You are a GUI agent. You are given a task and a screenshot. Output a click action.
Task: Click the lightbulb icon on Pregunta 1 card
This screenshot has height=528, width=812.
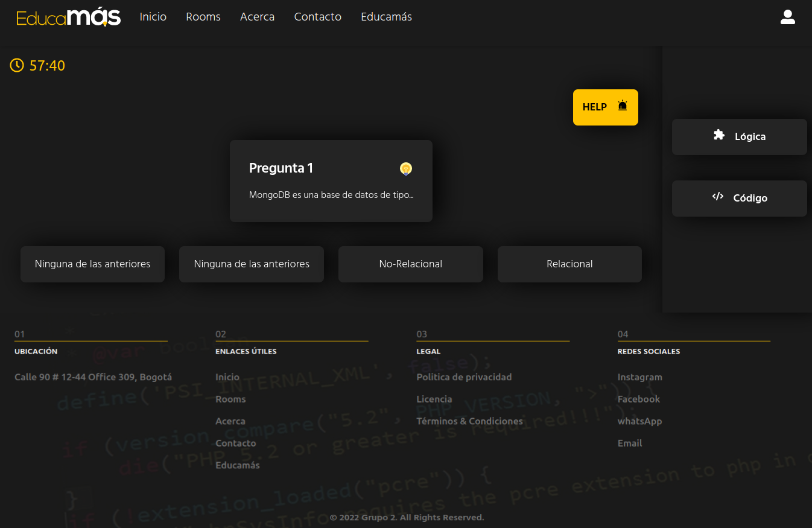coord(406,168)
